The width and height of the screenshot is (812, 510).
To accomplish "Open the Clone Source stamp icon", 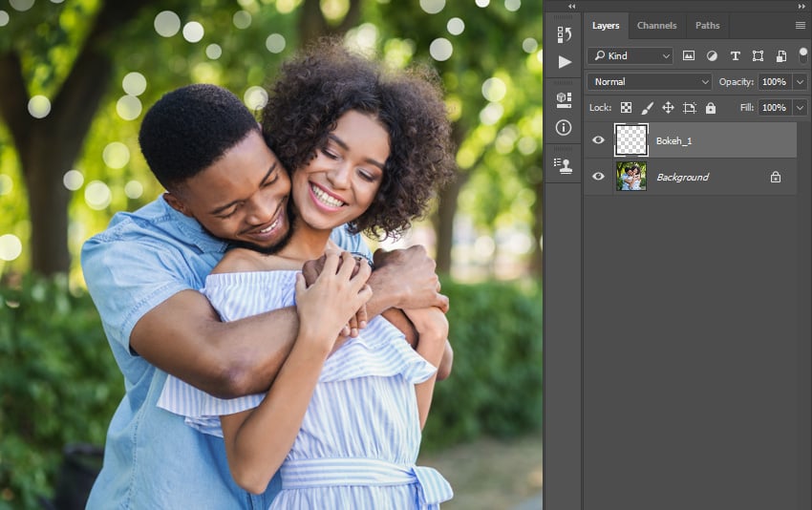I will click(x=564, y=164).
